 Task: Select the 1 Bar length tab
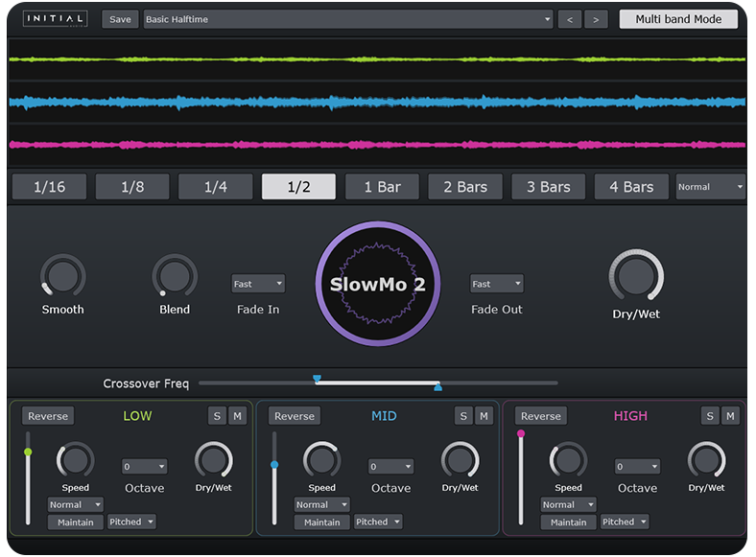click(382, 187)
